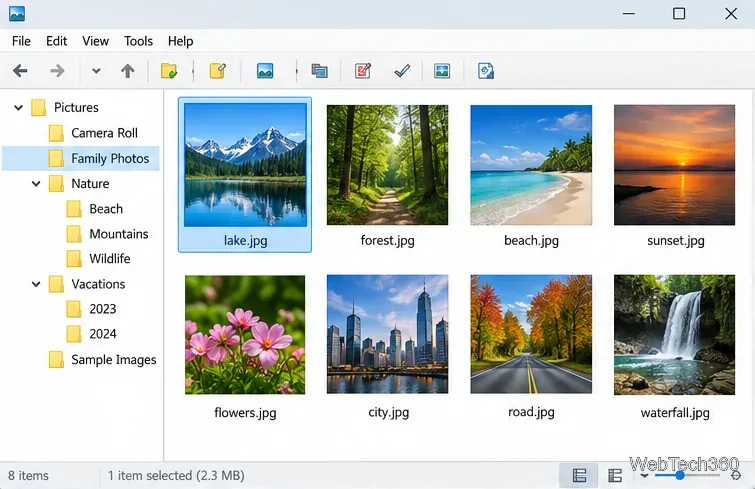Switch to the second list view button
The width and height of the screenshot is (755, 489).
click(x=615, y=476)
